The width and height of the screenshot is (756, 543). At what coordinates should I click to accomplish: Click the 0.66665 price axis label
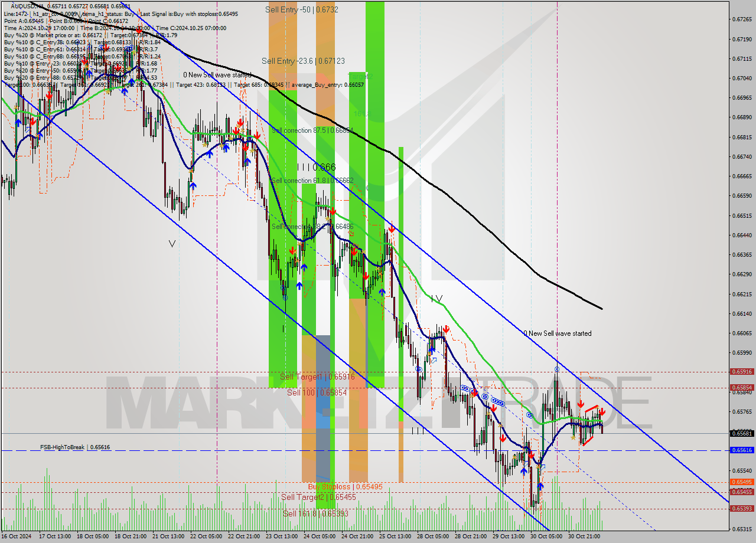[741, 176]
